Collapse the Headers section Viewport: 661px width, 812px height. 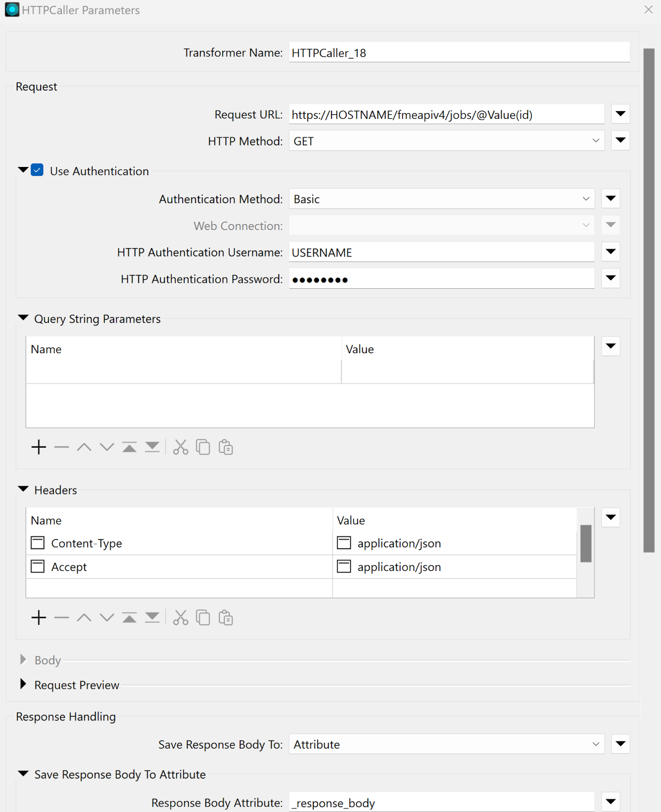[x=23, y=489]
